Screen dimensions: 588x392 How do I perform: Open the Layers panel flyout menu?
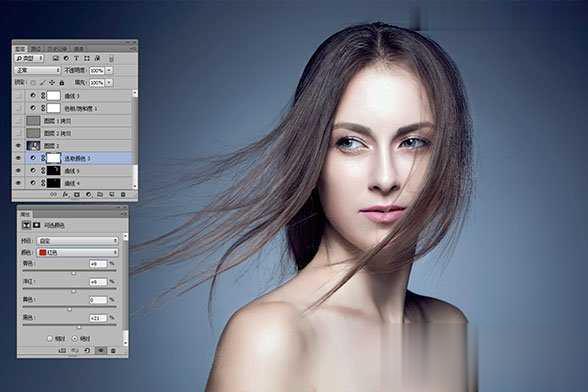(132, 49)
